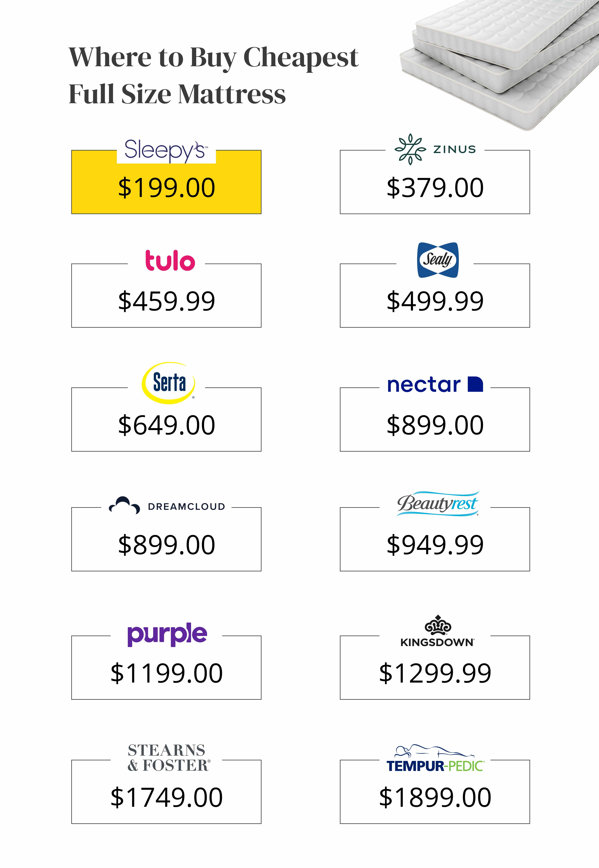This screenshot has height=868, width=599.
Task: Click the nectar brand logo
Action: click(x=435, y=385)
